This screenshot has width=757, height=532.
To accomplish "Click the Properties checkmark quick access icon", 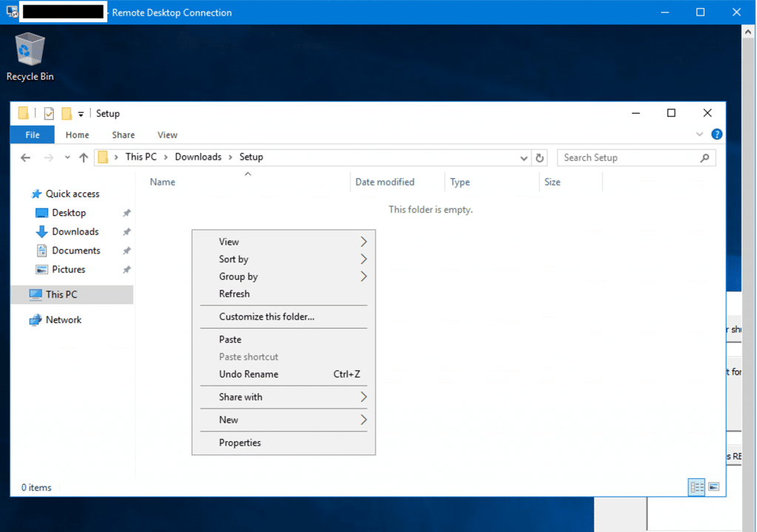I will 49,113.
